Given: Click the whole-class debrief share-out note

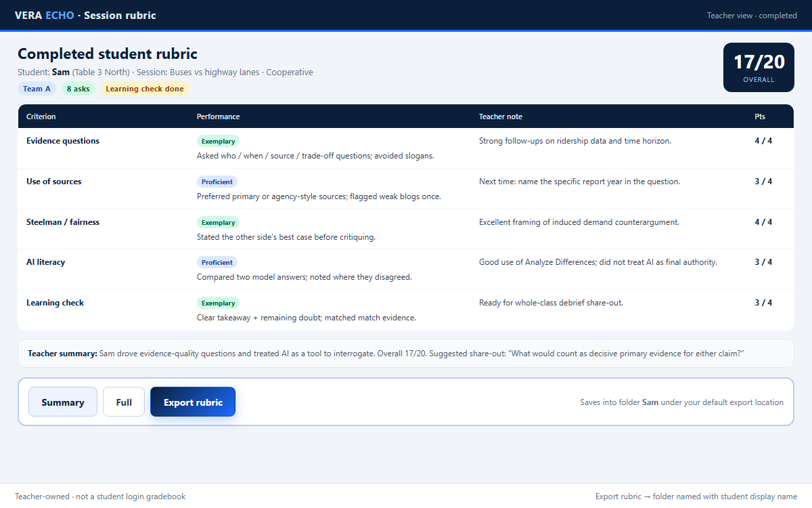Looking at the screenshot, I should (x=551, y=303).
